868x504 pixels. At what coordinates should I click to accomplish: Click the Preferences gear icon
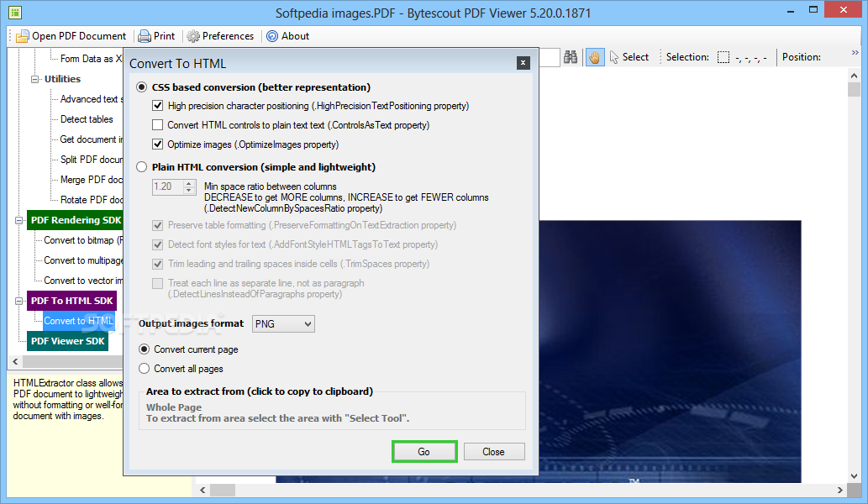click(x=193, y=36)
